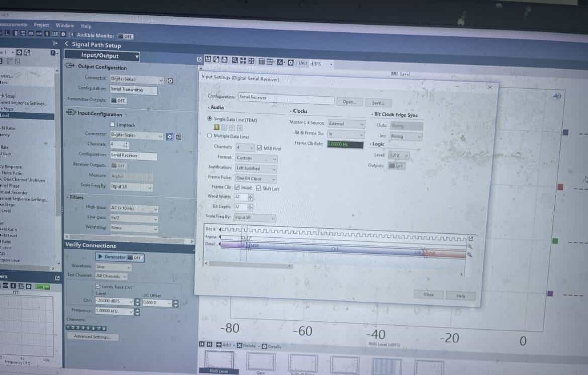Click the back arrow beside Signal Path Setup

tap(66, 44)
